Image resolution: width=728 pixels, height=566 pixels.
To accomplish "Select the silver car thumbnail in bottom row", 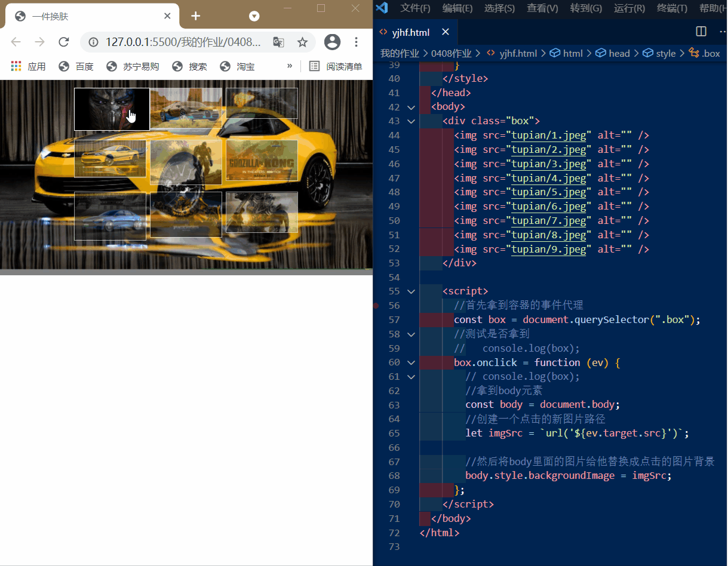I will 110,216.
